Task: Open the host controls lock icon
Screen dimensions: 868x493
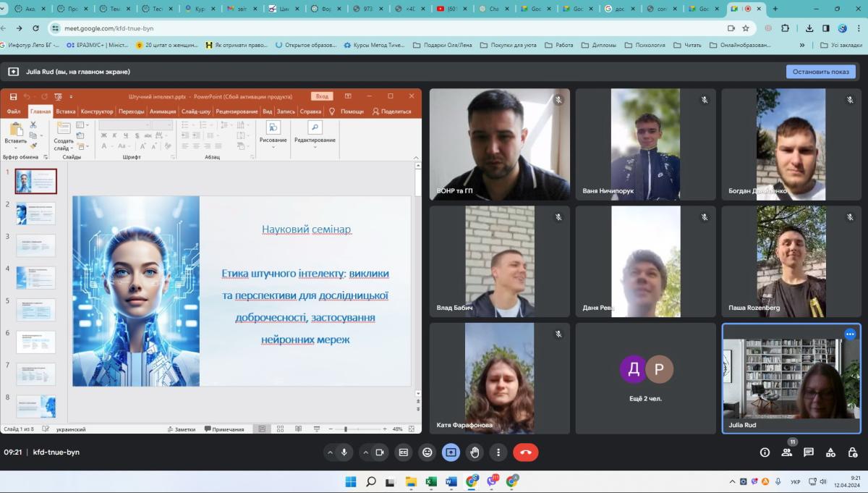Action: 853,452
